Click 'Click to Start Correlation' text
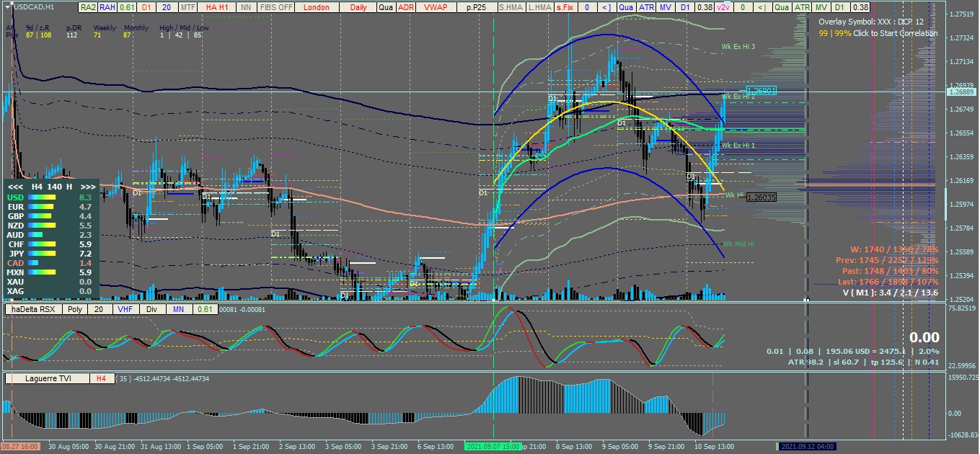 (x=896, y=33)
